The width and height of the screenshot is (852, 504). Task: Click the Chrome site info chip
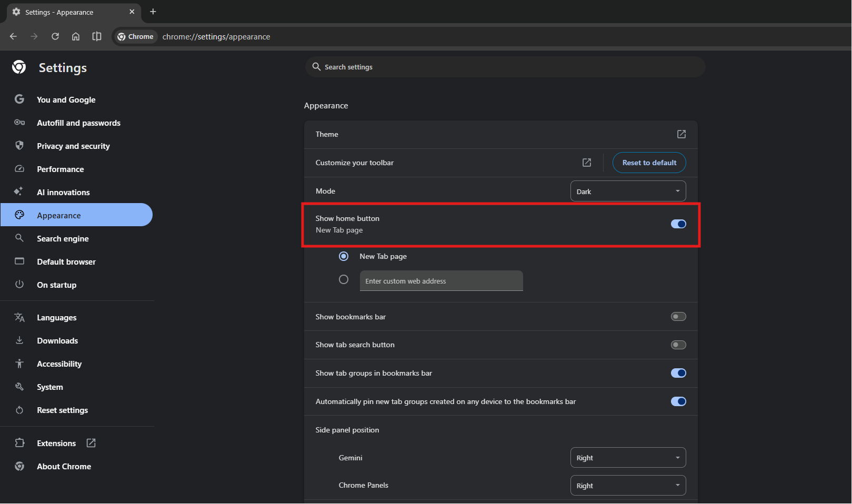click(135, 36)
